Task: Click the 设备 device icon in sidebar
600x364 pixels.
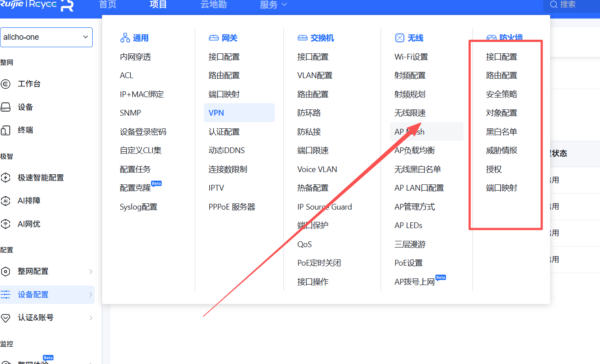Action: pos(6,107)
